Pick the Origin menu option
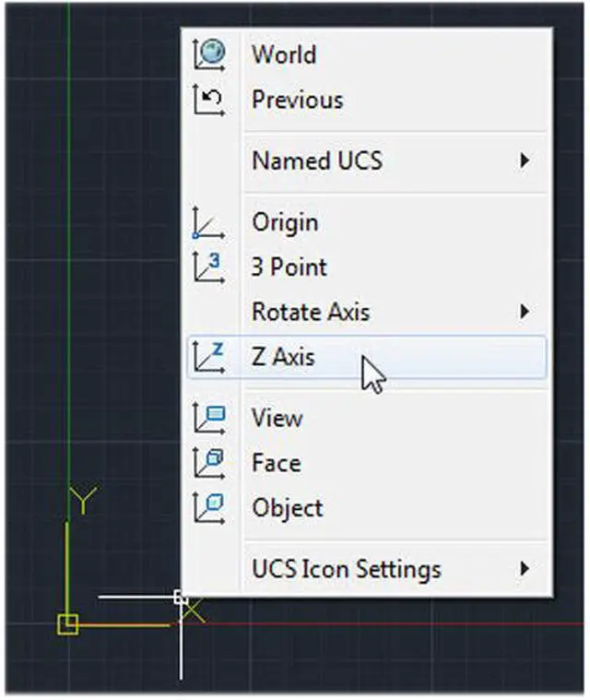 tap(285, 222)
